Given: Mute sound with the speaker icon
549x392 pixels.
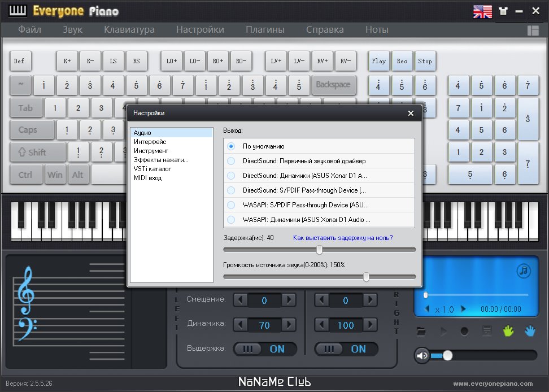Looking at the screenshot, I should [421, 356].
